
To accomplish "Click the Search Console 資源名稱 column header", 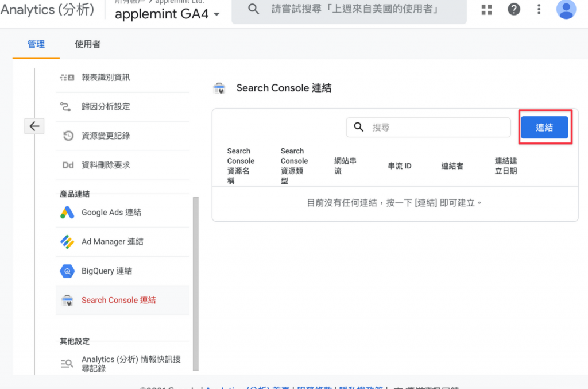I will [241, 166].
